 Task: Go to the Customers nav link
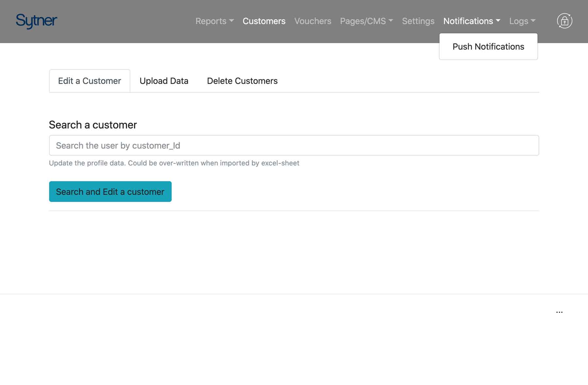(x=264, y=21)
